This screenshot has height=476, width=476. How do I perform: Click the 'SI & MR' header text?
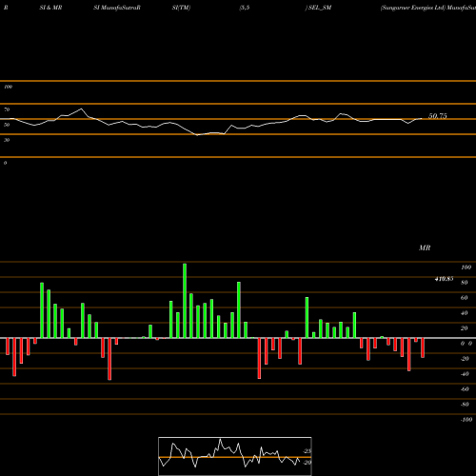click(50, 8)
